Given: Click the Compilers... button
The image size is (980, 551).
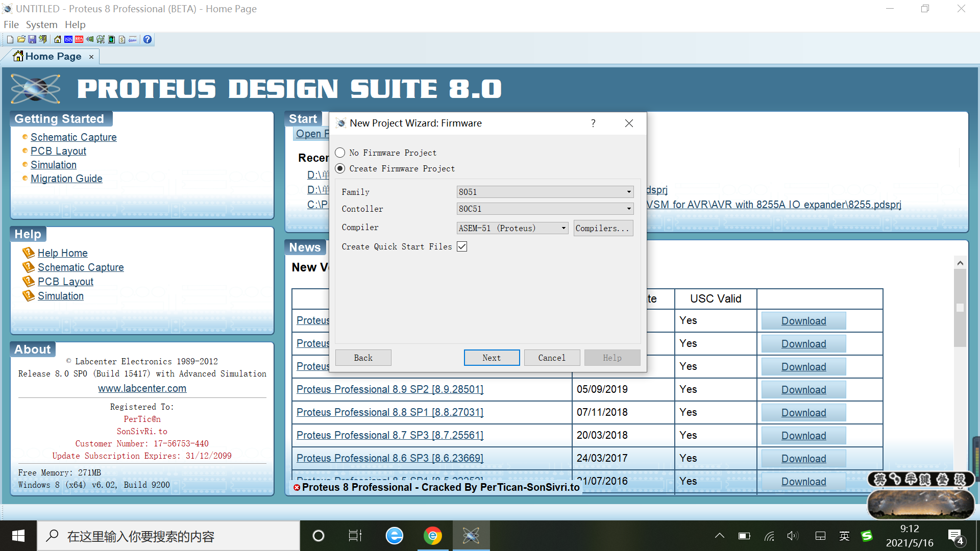Looking at the screenshot, I should 603,228.
